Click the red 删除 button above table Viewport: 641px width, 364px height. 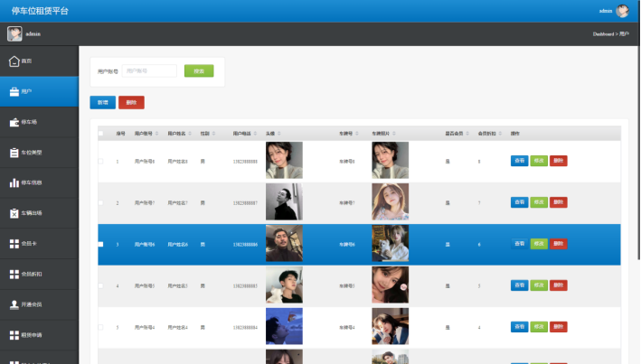click(x=131, y=103)
